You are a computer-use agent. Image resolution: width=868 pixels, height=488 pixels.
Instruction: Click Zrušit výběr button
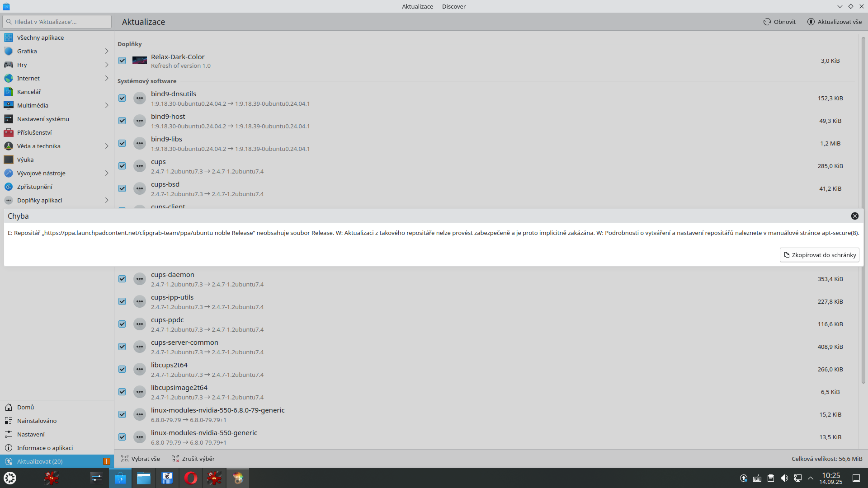click(193, 459)
